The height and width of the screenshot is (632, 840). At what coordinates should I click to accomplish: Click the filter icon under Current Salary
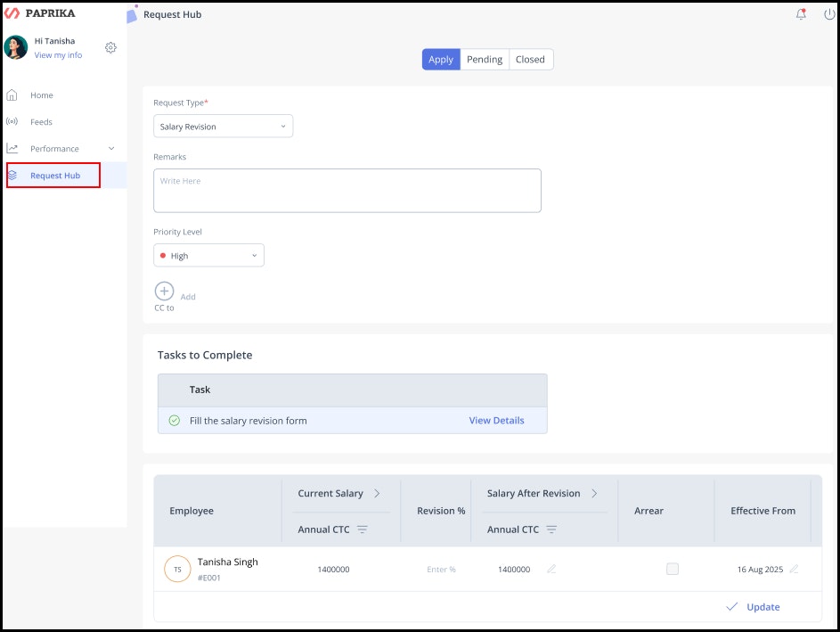pyautogui.click(x=363, y=529)
